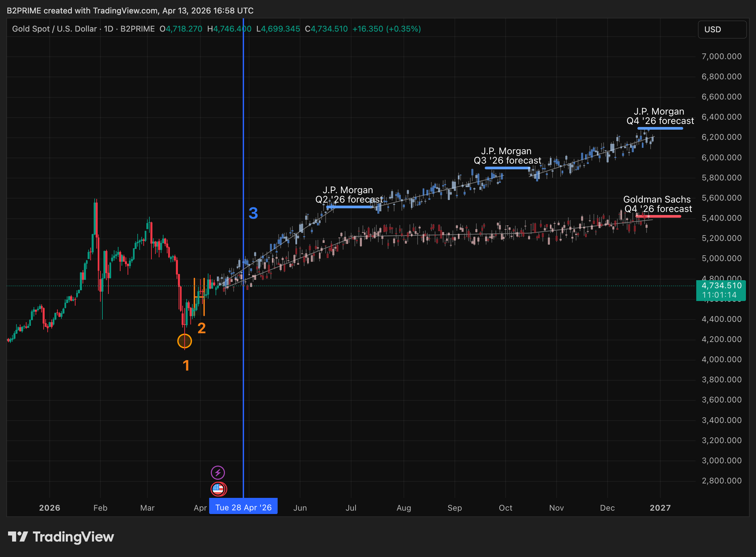The height and width of the screenshot is (557, 756).
Task: Click the Sep label on time axis
Action: pyautogui.click(x=455, y=508)
